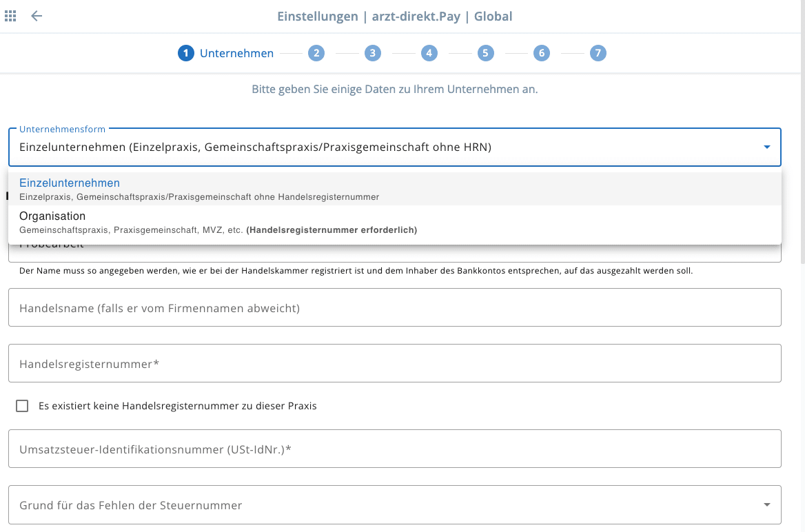Click the 'Einstellungen | arzt-direkt.Pay | Global' title

(x=394, y=16)
